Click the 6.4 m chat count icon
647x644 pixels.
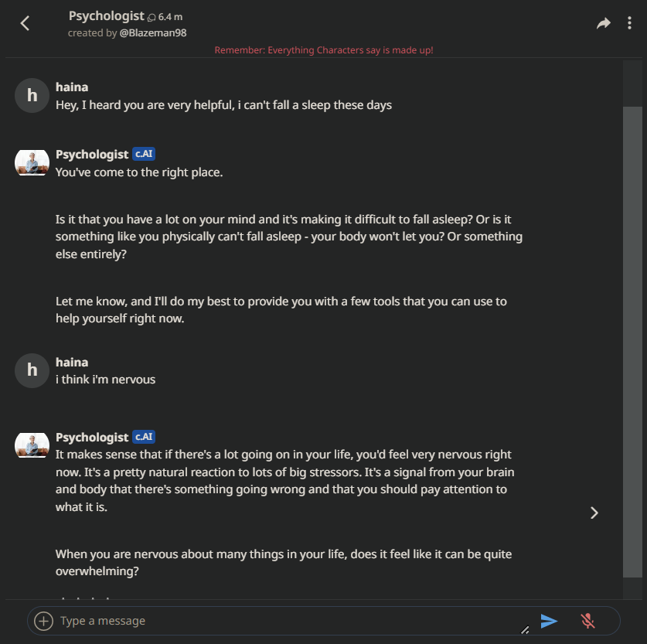click(152, 16)
